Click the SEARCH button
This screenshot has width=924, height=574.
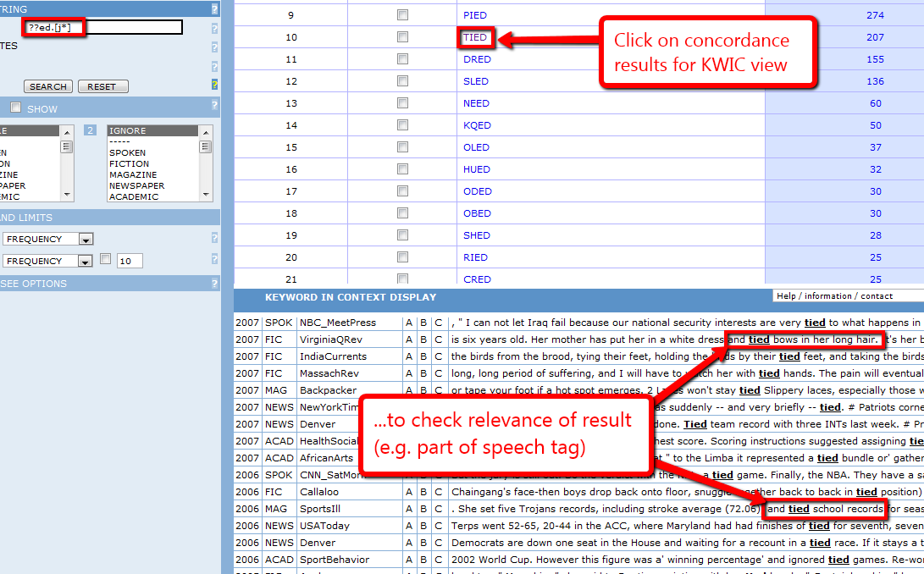(48, 86)
